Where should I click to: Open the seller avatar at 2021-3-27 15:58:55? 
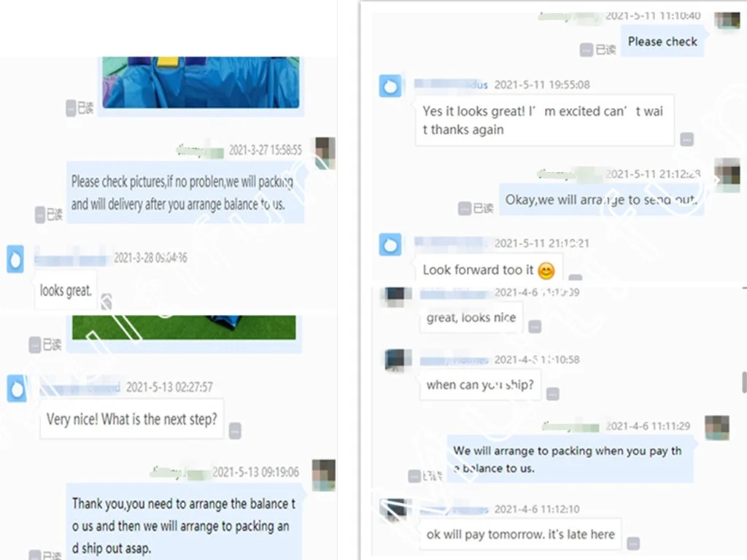[x=325, y=153]
